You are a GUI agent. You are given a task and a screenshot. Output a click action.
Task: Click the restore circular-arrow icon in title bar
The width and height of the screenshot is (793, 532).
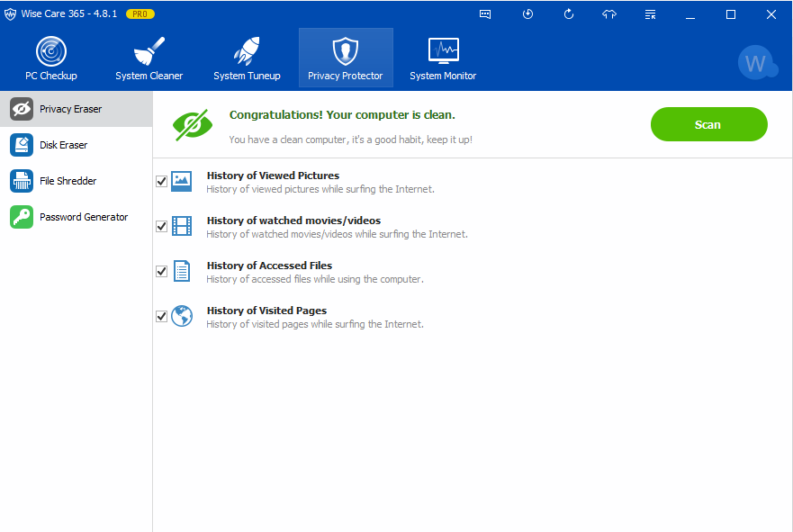click(569, 14)
